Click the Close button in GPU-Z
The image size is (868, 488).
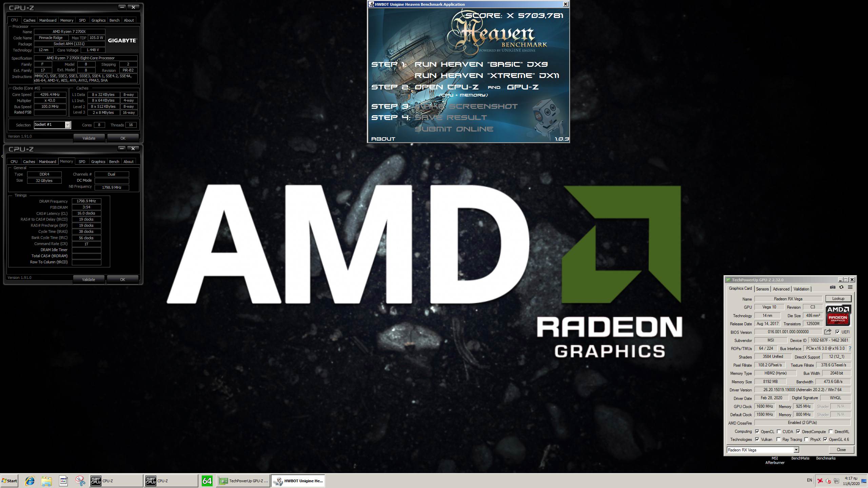click(x=841, y=450)
